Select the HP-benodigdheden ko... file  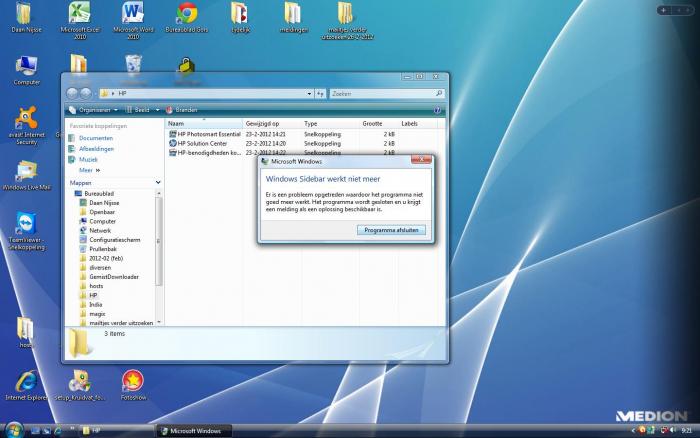click(x=205, y=153)
